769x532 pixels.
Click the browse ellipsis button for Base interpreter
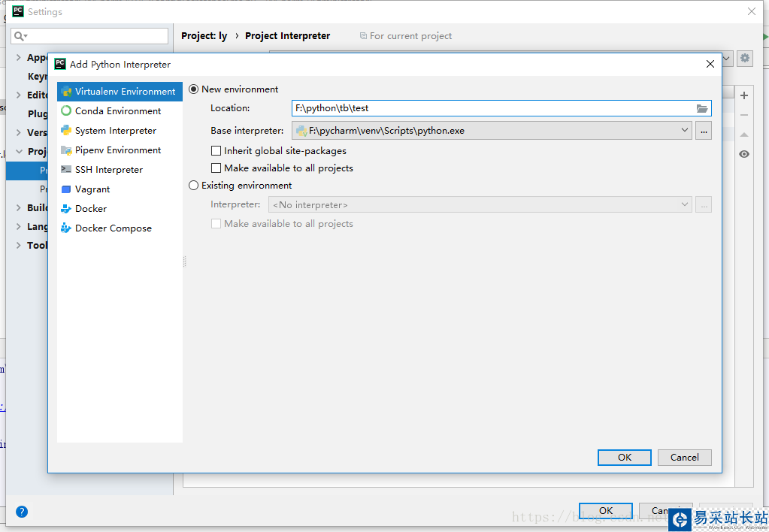[x=704, y=131]
